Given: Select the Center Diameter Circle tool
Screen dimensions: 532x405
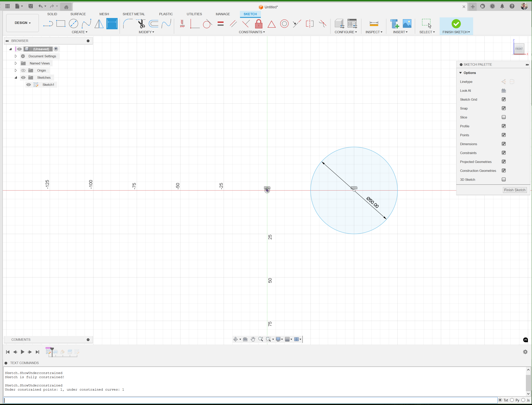Looking at the screenshot, I should 74,24.
